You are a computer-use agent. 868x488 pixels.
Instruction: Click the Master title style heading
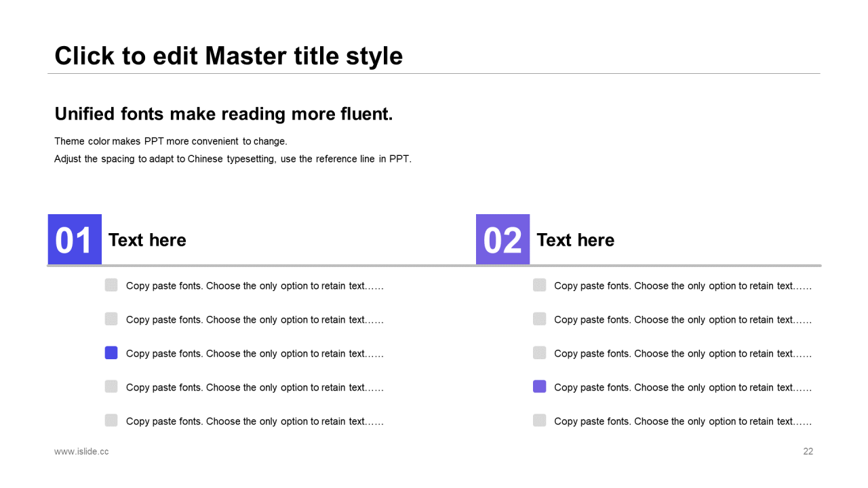tap(229, 56)
